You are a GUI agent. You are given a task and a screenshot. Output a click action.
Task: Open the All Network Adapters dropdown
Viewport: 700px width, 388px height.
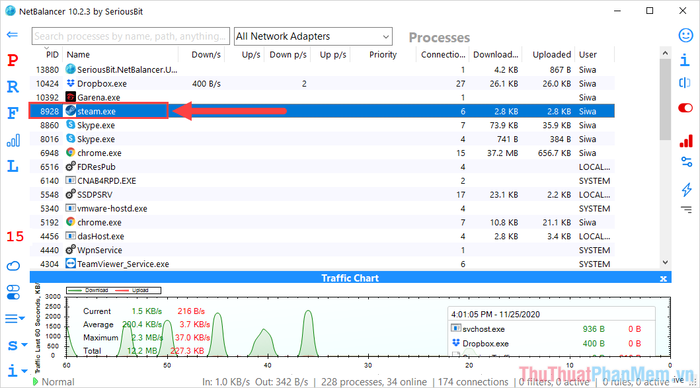coord(313,36)
